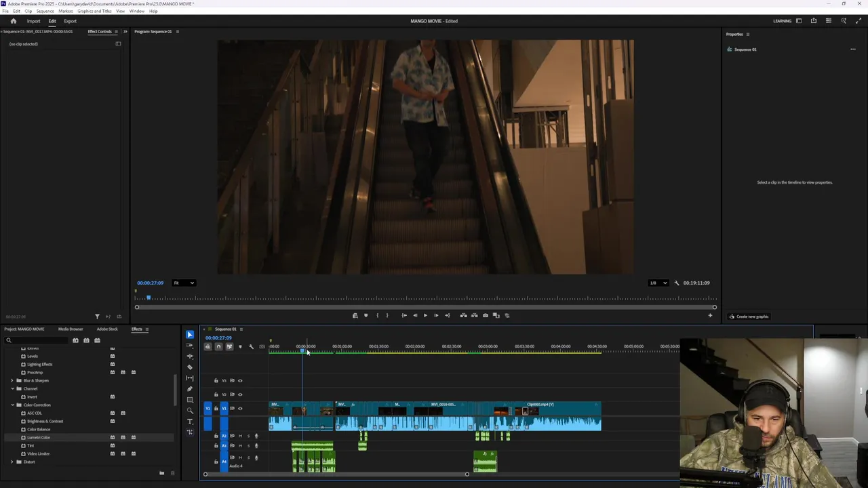
Task: Switch to the Media Browser tab
Action: (x=71, y=329)
